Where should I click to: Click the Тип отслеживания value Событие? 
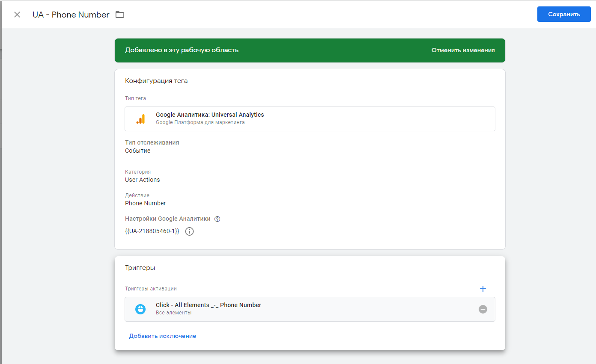[x=138, y=151]
